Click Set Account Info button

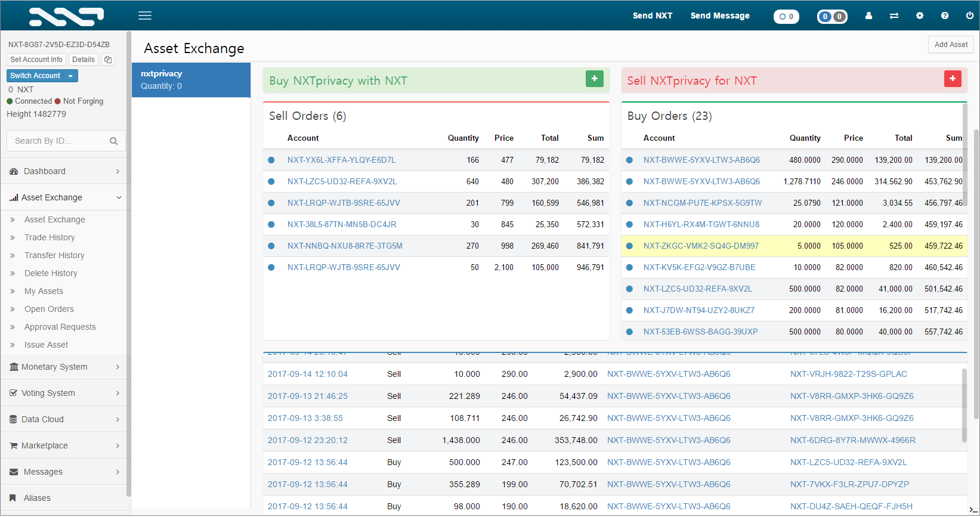pyautogui.click(x=36, y=60)
